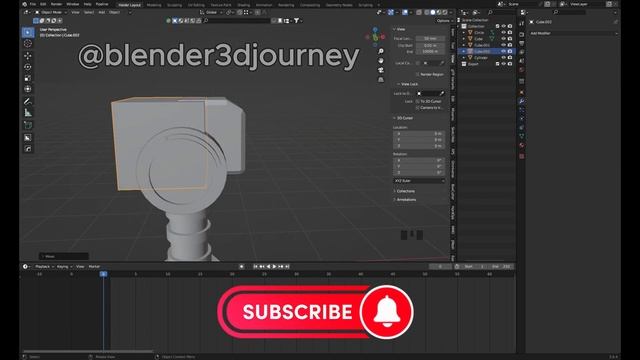Disable Cylinder in renders camera icon
The width and height of the screenshot is (640, 360).
(510, 58)
